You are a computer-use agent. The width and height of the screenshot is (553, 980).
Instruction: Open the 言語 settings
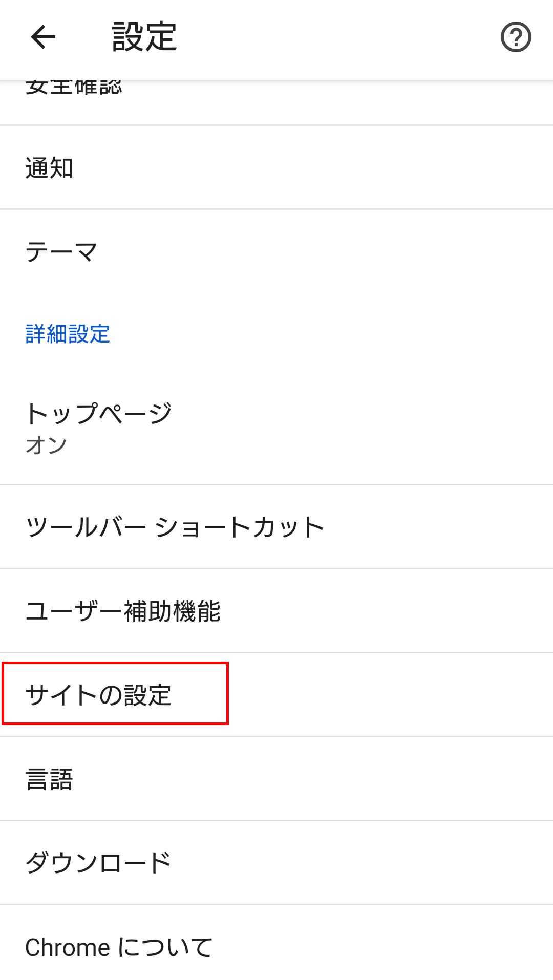tap(49, 779)
